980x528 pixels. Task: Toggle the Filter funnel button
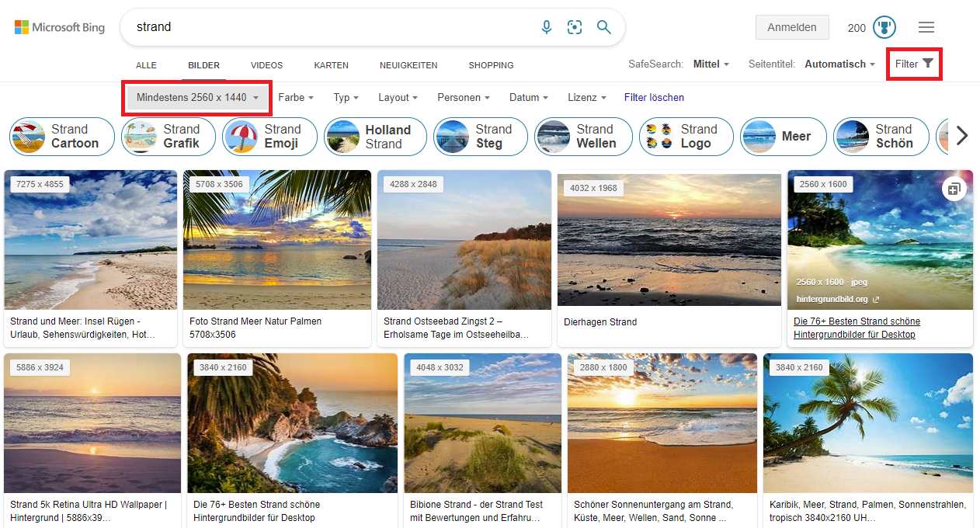914,64
